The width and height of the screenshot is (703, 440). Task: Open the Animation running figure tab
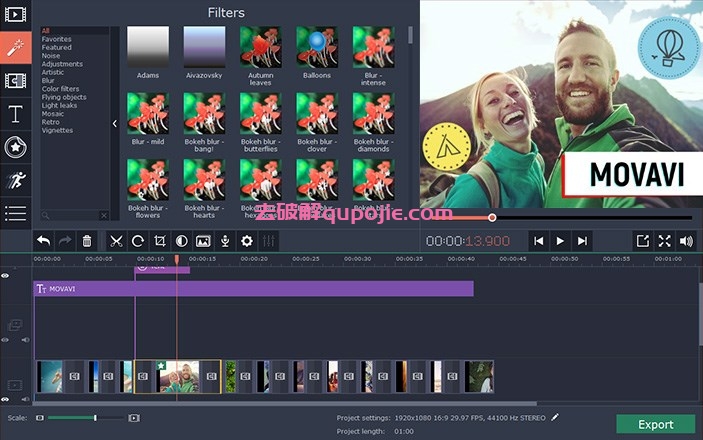(15, 180)
